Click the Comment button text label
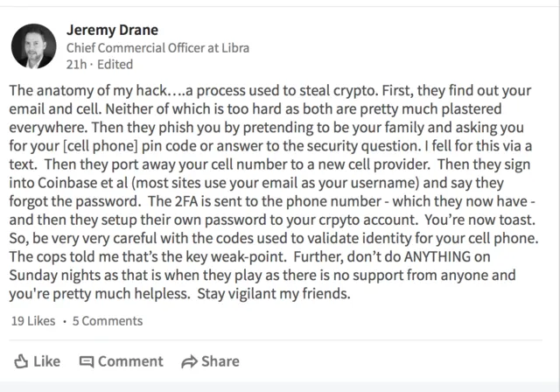Viewport: 560px width, 392px height. coord(130,361)
